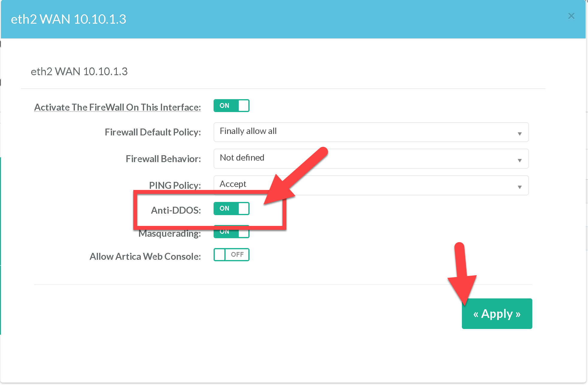Click the Firewall Default Policy label
This screenshot has height=385, width=588.
(152, 132)
